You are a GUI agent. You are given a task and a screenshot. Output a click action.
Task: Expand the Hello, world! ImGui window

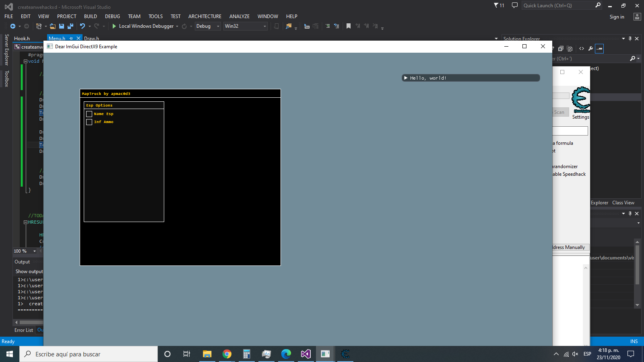[x=406, y=78]
